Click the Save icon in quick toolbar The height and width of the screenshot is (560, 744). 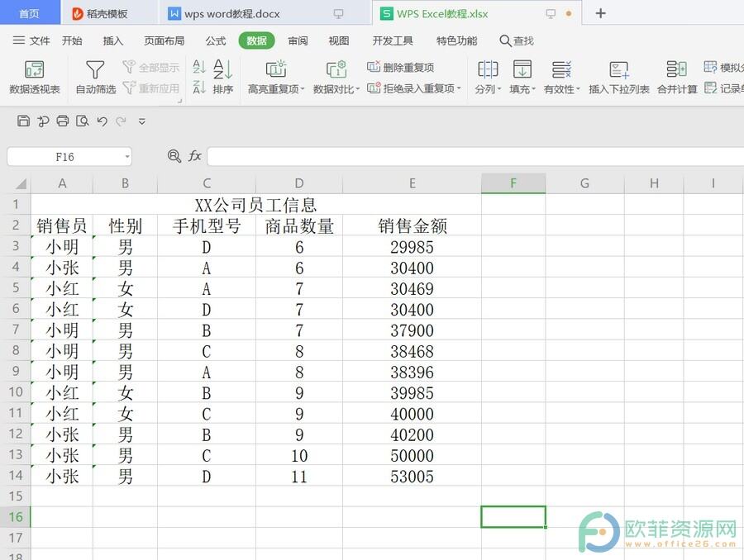tap(23, 121)
